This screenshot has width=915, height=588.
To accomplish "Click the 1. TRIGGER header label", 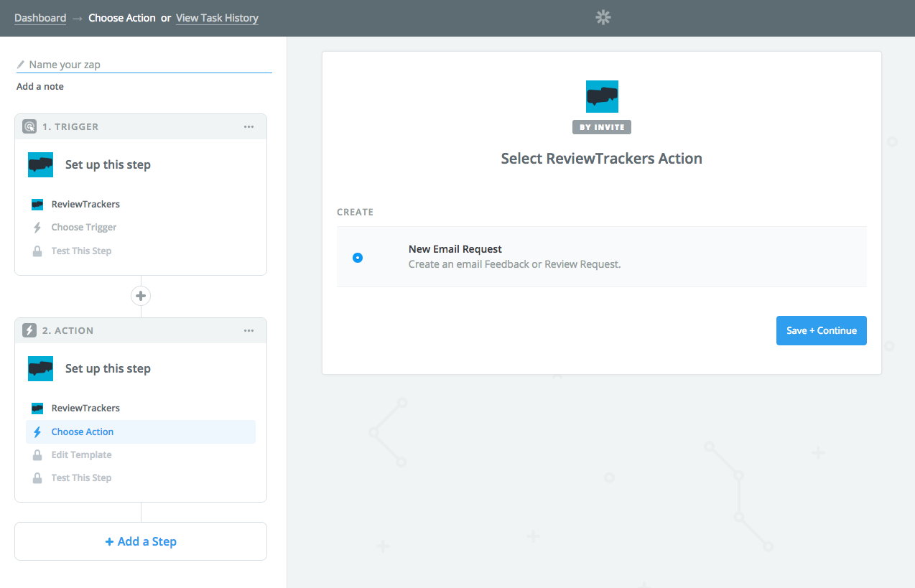I will click(x=70, y=126).
